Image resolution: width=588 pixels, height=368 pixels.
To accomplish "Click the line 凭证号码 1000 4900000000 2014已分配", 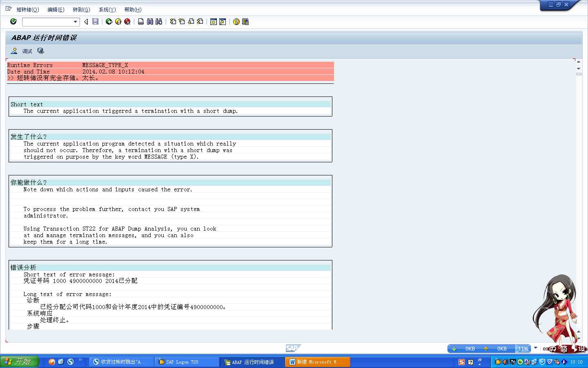I will point(80,281).
